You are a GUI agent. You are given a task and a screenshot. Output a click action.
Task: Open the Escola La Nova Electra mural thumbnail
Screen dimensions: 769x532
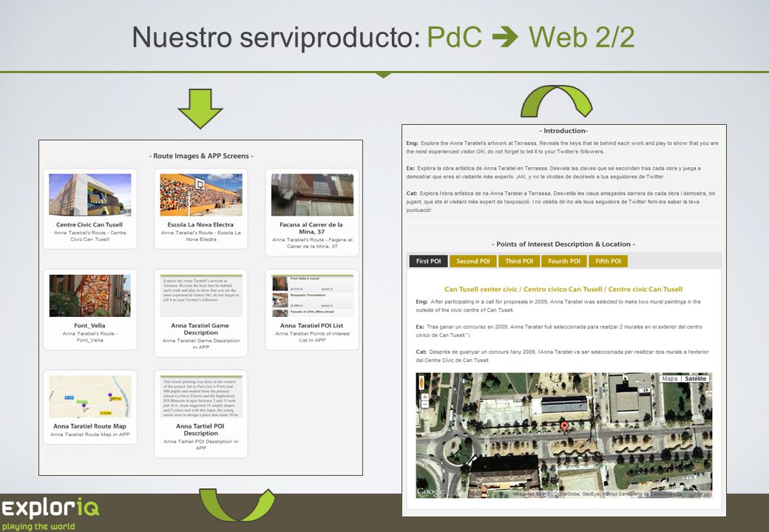201,194
